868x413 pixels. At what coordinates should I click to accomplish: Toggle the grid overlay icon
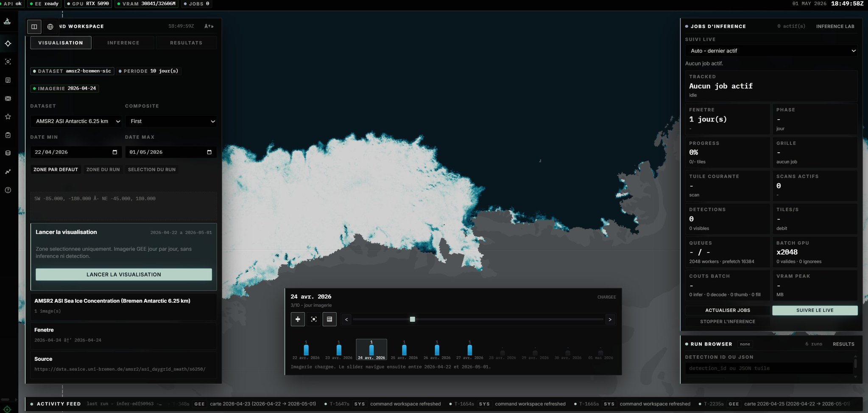point(329,319)
